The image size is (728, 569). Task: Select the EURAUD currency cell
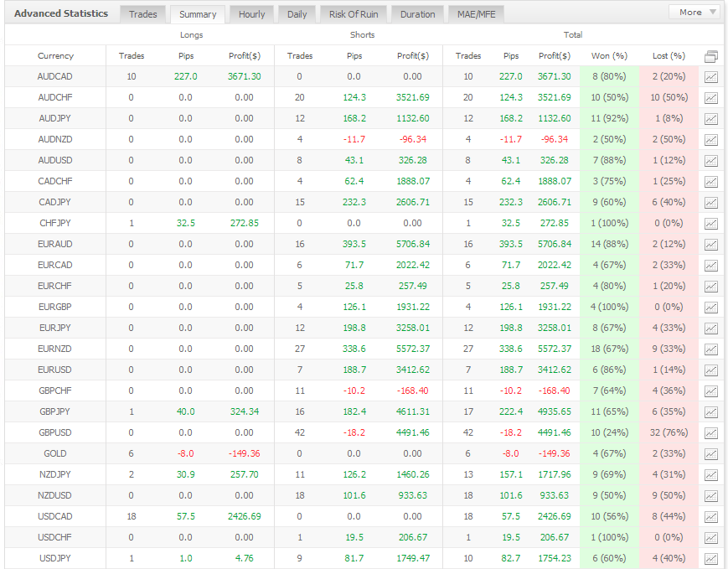54,245
